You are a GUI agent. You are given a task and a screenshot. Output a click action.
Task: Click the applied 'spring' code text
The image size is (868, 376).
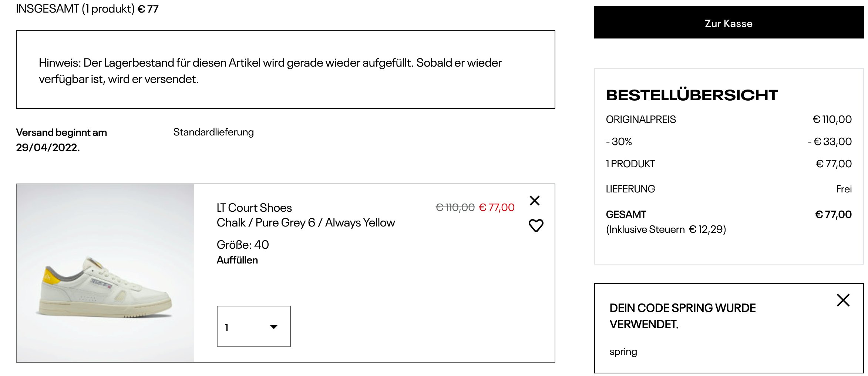coord(623,352)
